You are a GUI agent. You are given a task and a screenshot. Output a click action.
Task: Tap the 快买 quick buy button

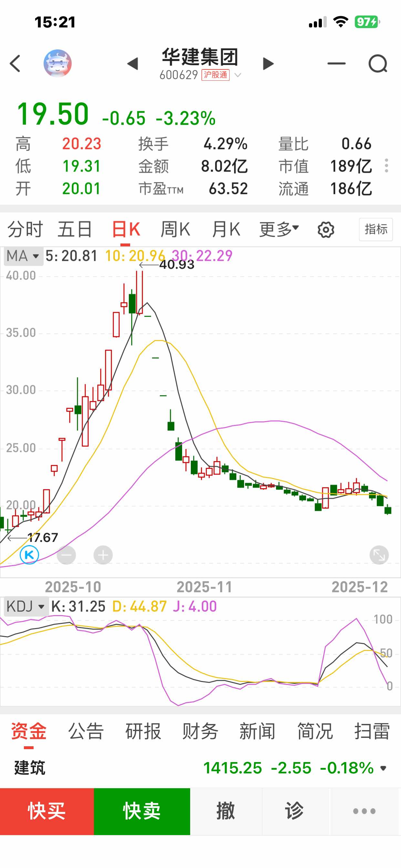pos(47,811)
